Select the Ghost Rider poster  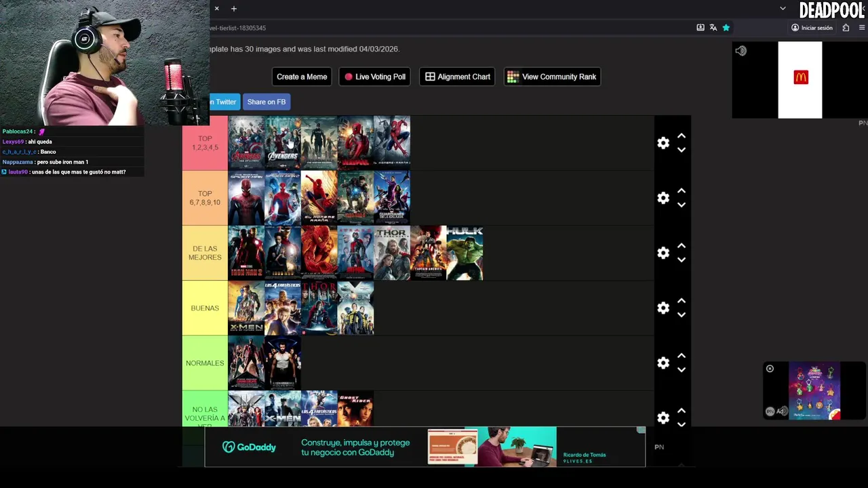click(x=355, y=408)
